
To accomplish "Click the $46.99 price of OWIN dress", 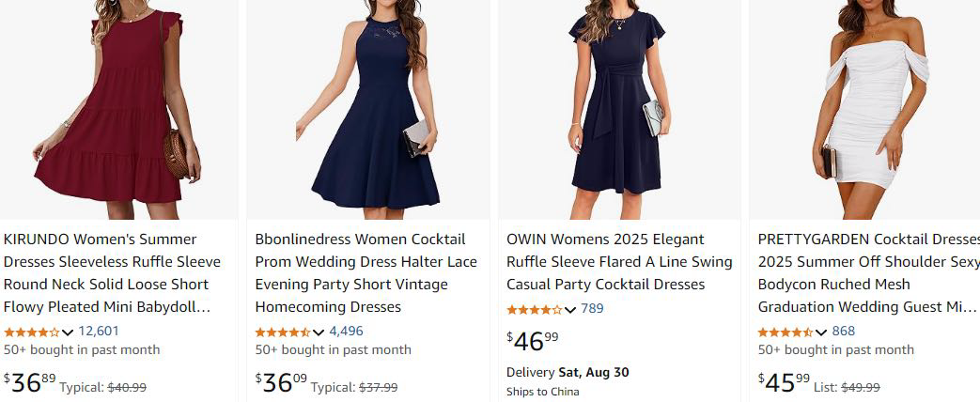I will point(532,341).
